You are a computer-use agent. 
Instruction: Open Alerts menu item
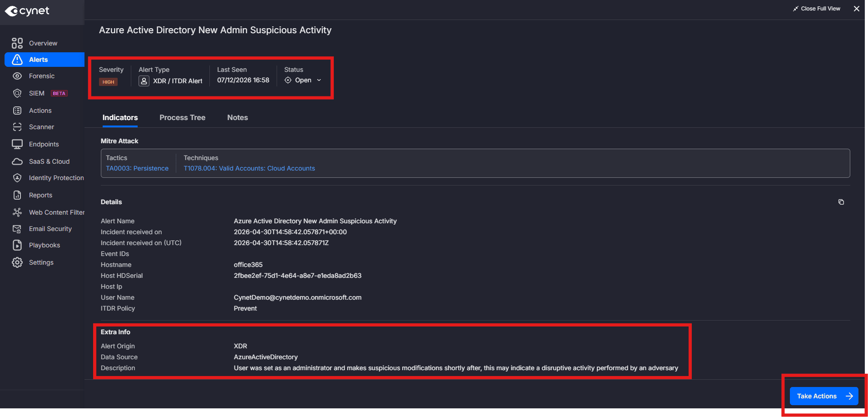45,60
